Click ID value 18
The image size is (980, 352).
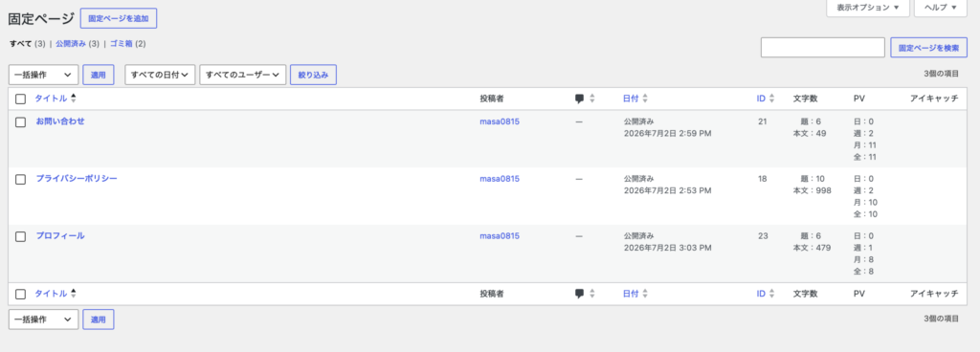[x=763, y=179]
